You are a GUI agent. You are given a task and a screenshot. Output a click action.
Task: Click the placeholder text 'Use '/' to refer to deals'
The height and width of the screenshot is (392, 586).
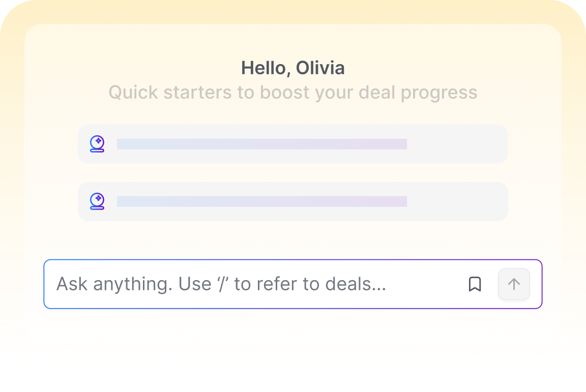coord(282,284)
